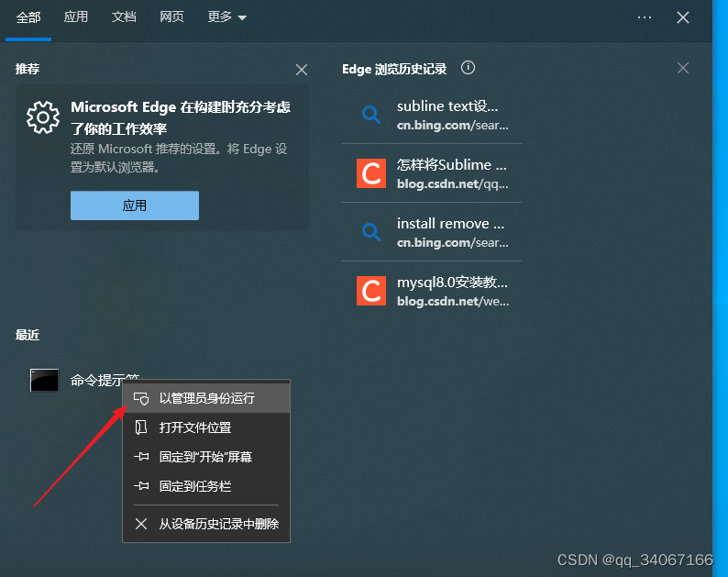
Task: Select 打开文件位置 from context menu
Action: tap(206, 427)
